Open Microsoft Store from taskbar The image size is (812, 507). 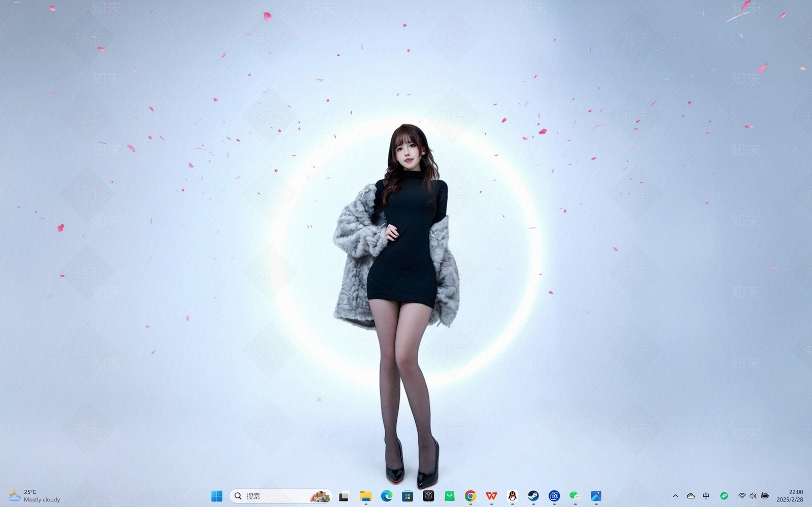coord(408,496)
